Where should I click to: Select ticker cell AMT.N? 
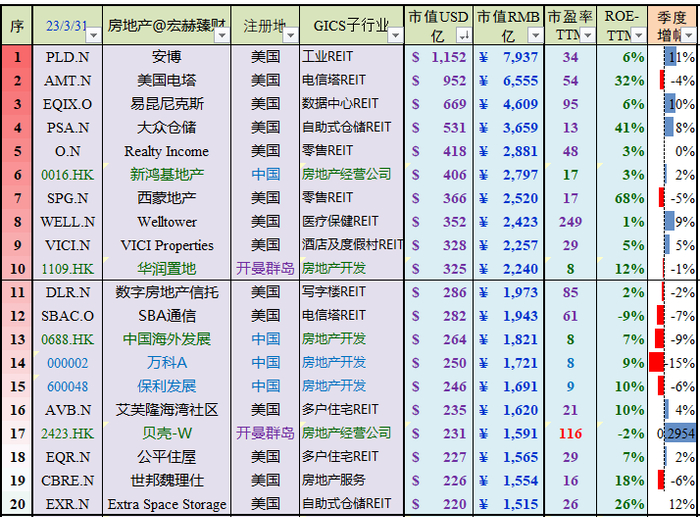[x=67, y=81]
